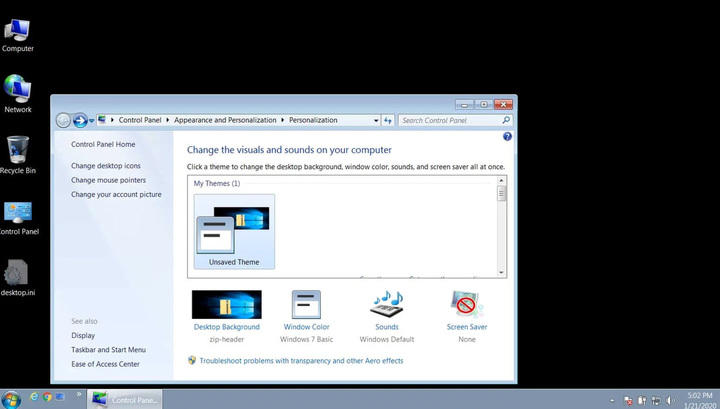Screen dimensions: 720x409
Task: Open Ease of Access Center link
Action: [105, 364]
